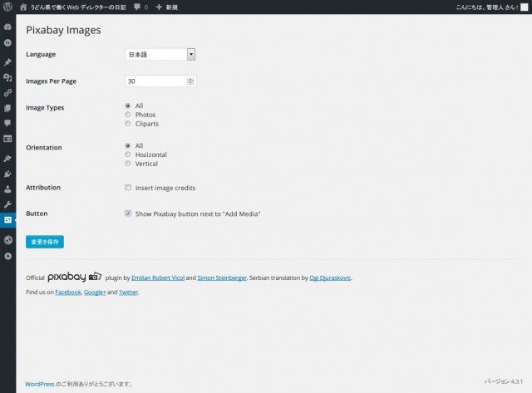The width and height of the screenshot is (532, 393).
Task: Open the form/feedback list sidebar icon
Action: 7,139
